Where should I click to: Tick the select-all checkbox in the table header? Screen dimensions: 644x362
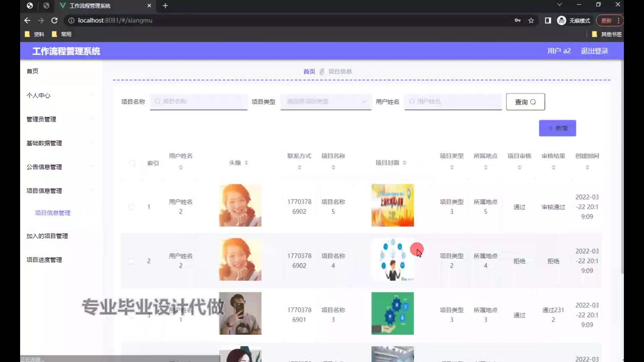coord(132,163)
